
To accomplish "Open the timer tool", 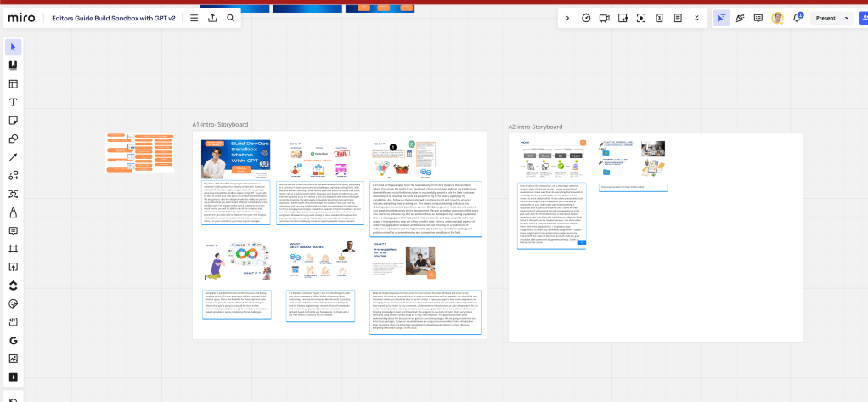I will (586, 19).
